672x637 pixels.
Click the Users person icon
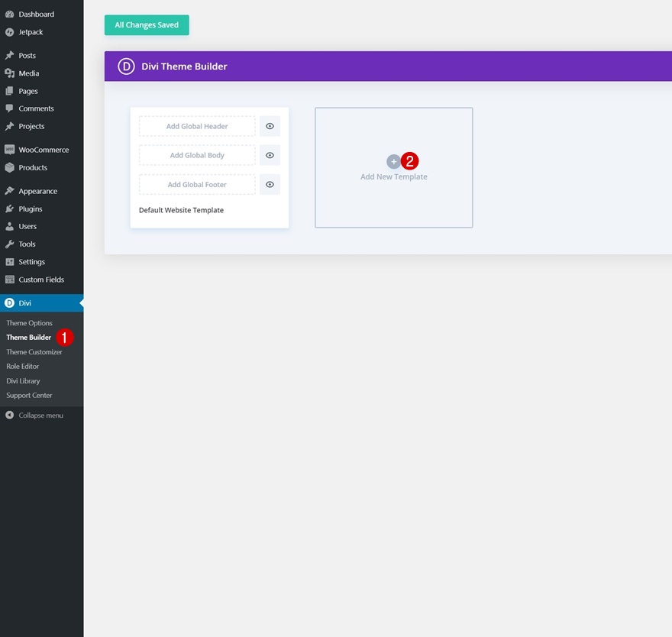pos(9,226)
